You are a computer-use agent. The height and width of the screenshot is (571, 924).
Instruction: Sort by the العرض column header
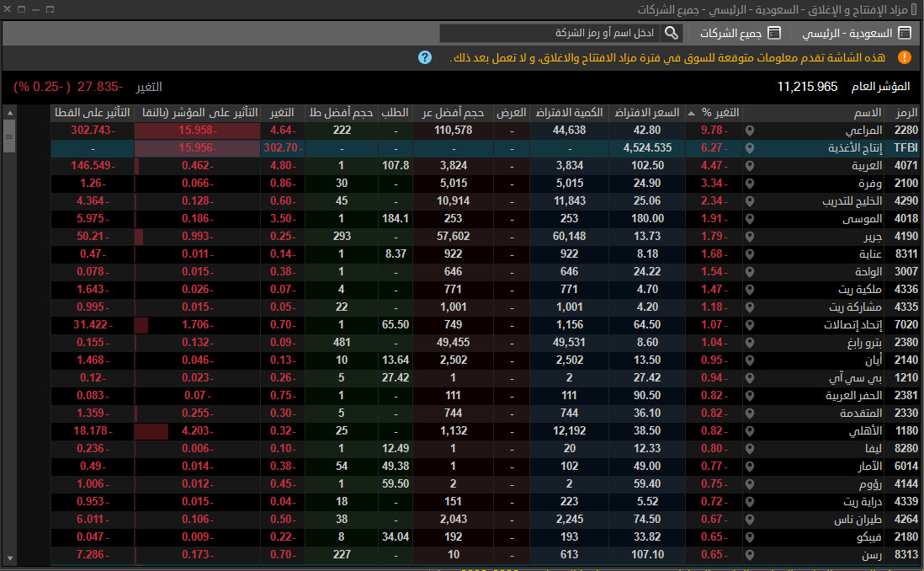(511, 113)
